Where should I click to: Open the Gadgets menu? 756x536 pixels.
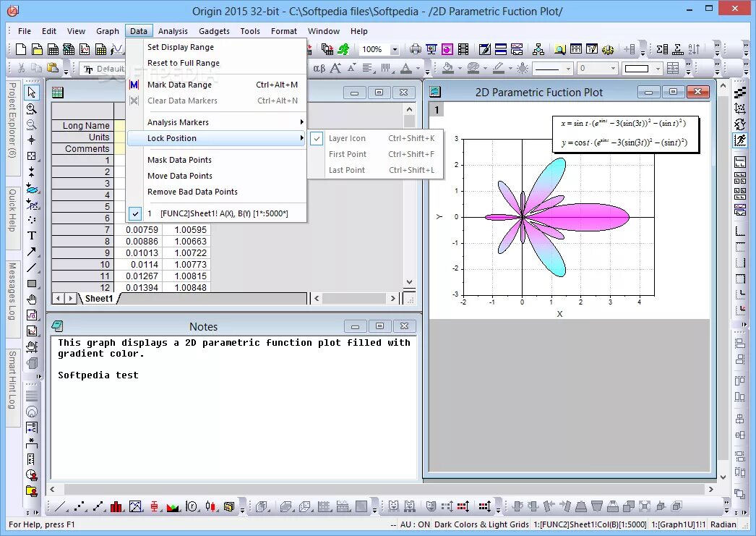[214, 31]
